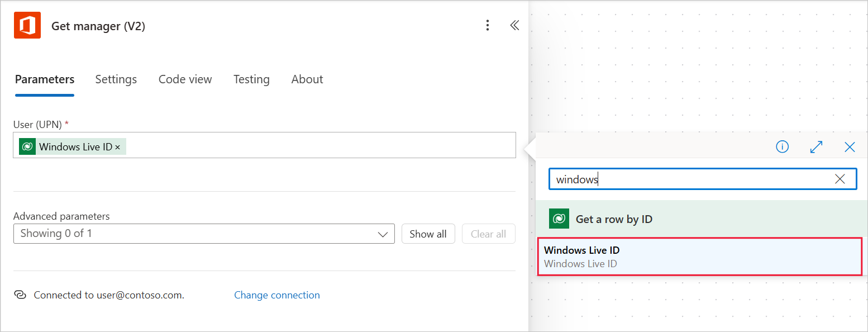Click the Dataverse icon beside Get a row by ID
This screenshot has width=868, height=332.
pos(559,219)
